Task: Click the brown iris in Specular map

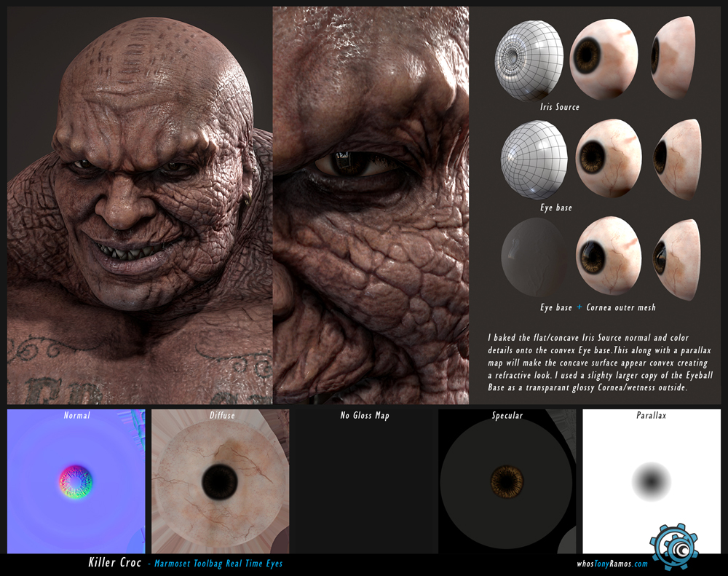Action: [507, 482]
